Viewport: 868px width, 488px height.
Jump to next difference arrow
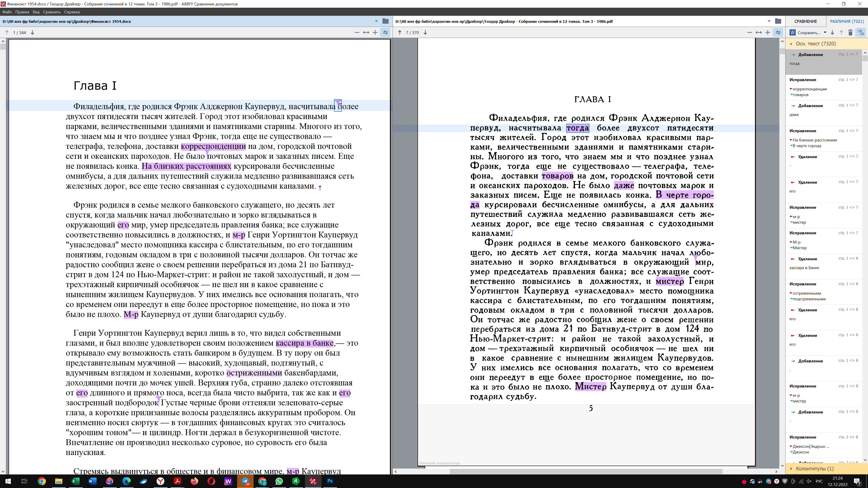click(832, 33)
